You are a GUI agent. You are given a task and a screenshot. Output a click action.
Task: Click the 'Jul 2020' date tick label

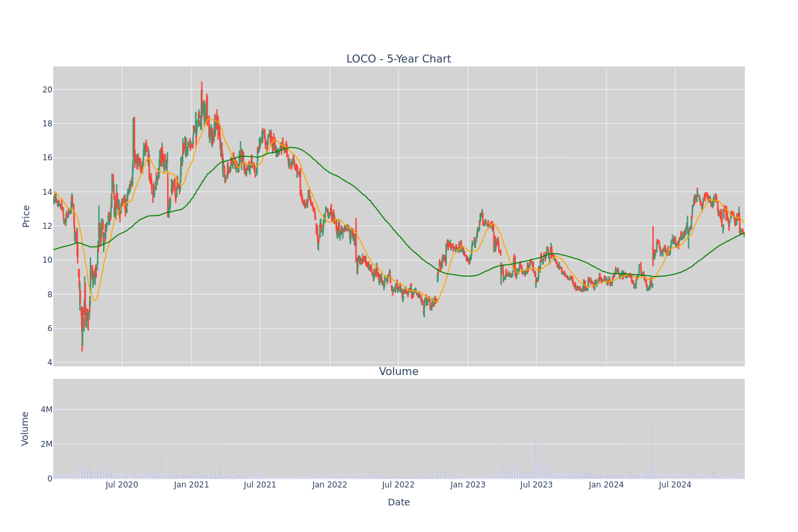[122, 485]
